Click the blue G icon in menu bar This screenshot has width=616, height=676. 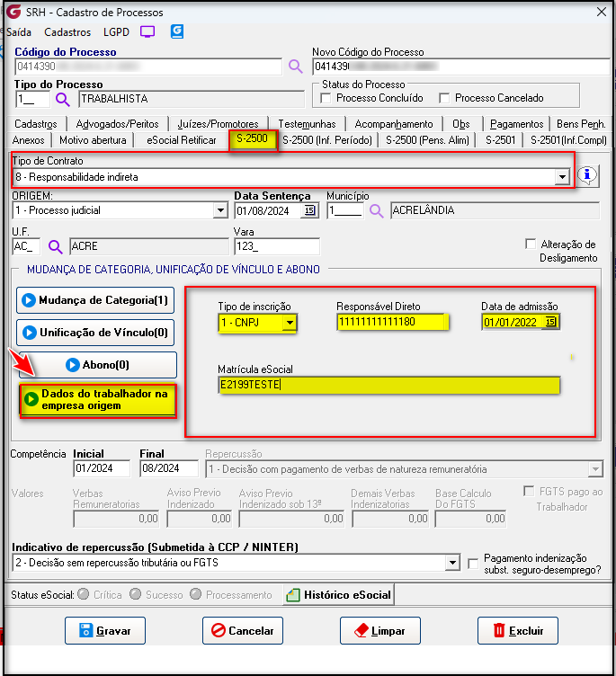pyautogui.click(x=177, y=31)
